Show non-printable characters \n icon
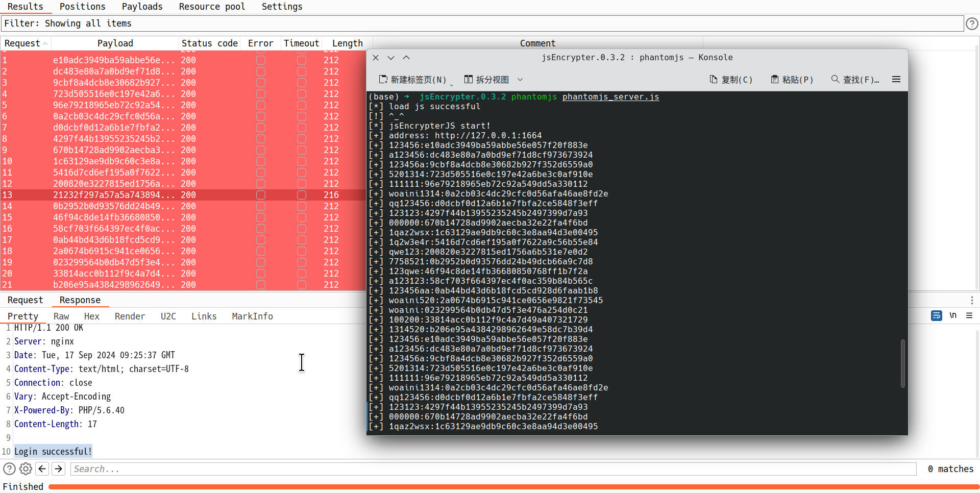Screen dimensions: 980x493 tap(952, 316)
